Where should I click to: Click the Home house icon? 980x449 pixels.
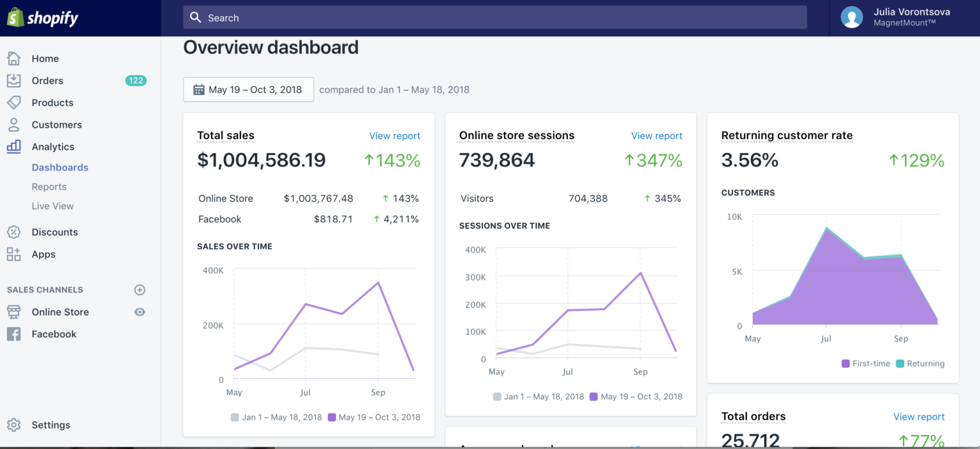(x=13, y=59)
